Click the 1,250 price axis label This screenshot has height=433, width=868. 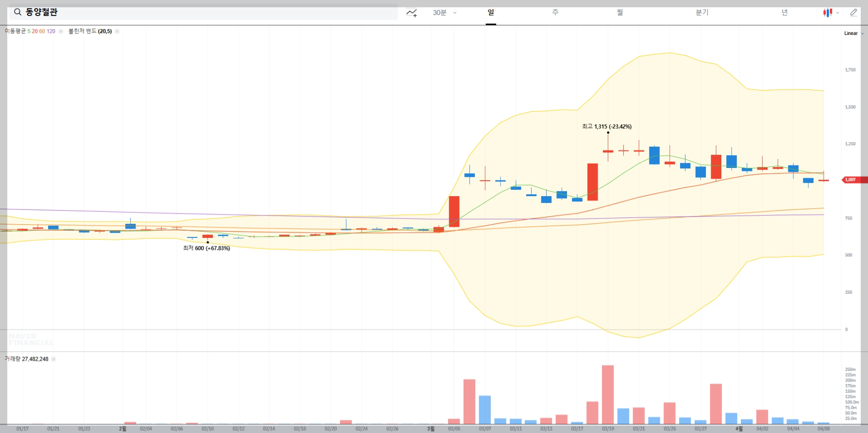point(850,144)
